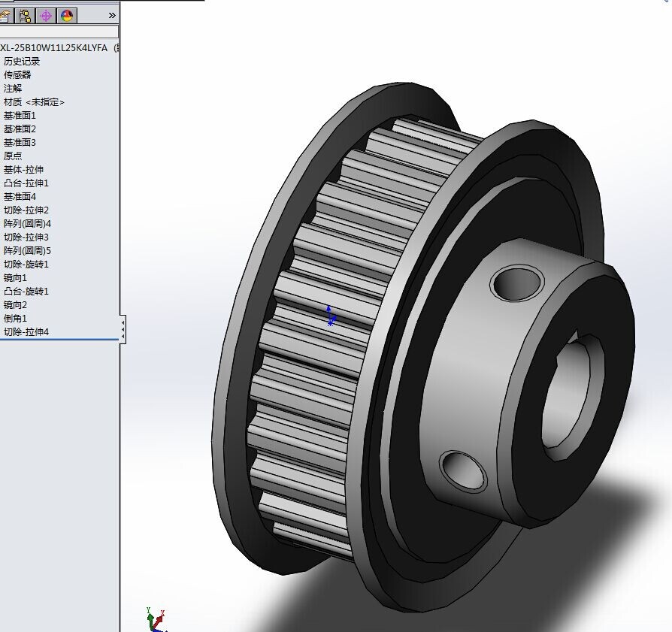This screenshot has height=632, width=672.
Task: Select 切除-旋转1 feature
Action: (x=26, y=265)
